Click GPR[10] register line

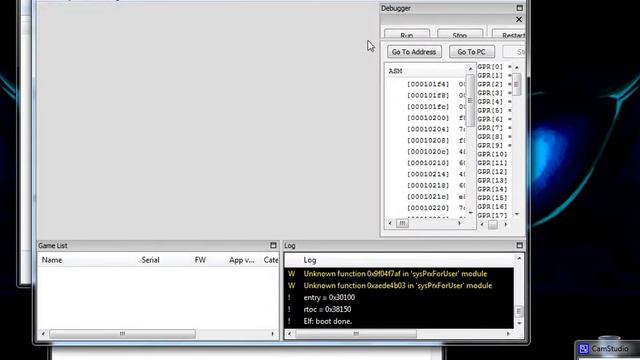(494, 154)
